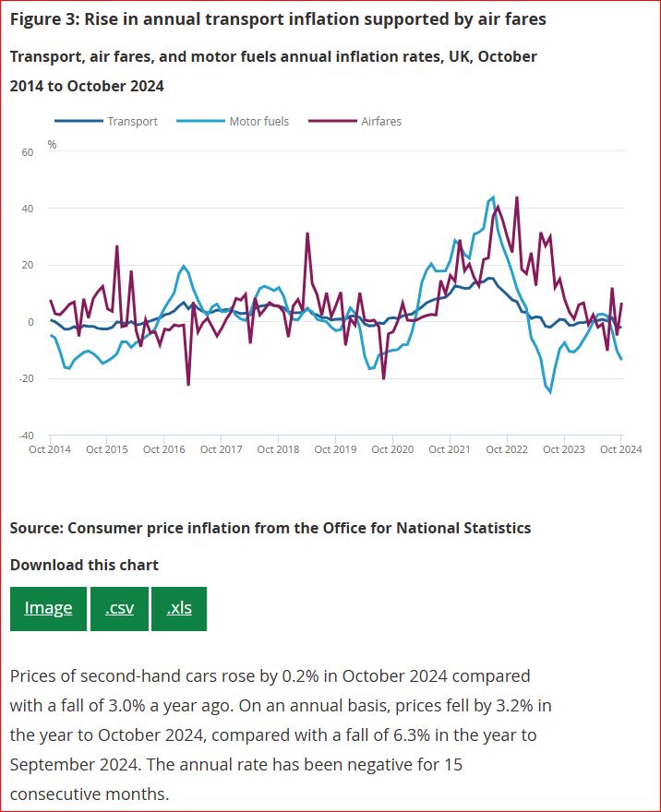Toggle the Motor fuels legend entry
The image size is (661, 812).
pos(258,121)
